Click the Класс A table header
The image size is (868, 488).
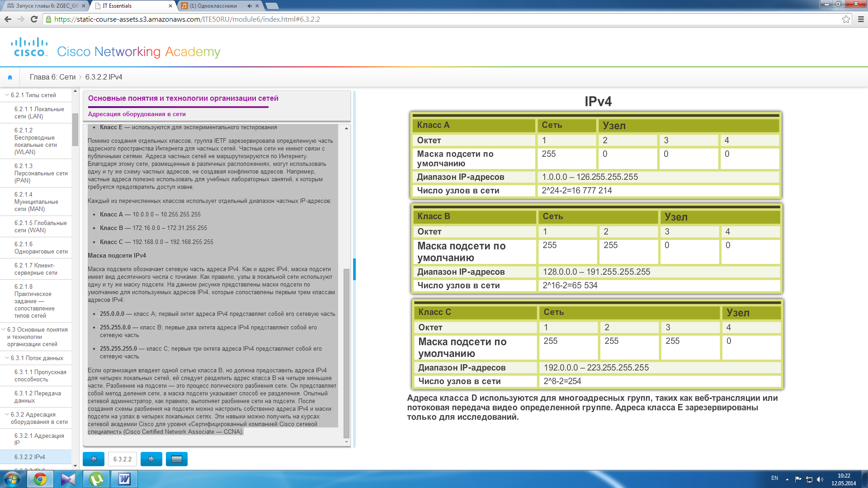(x=474, y=125)
